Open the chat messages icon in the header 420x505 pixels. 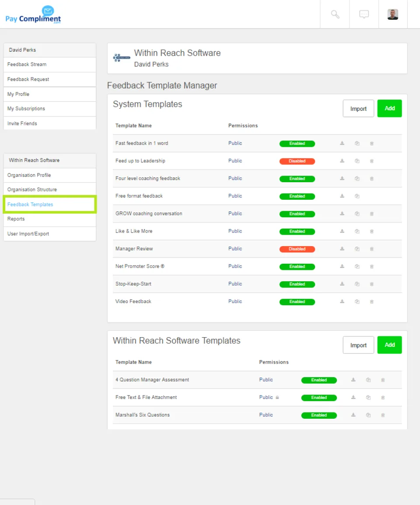pyautogui.click(x=364, y=14)
